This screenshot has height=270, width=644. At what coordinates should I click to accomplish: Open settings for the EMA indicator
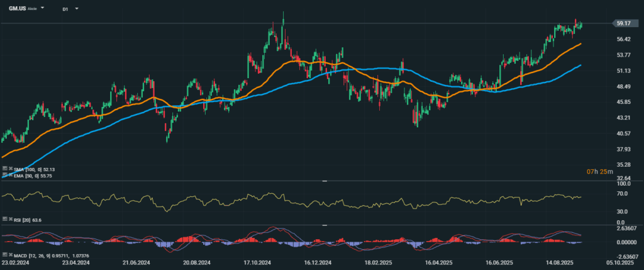coord(4,175)
